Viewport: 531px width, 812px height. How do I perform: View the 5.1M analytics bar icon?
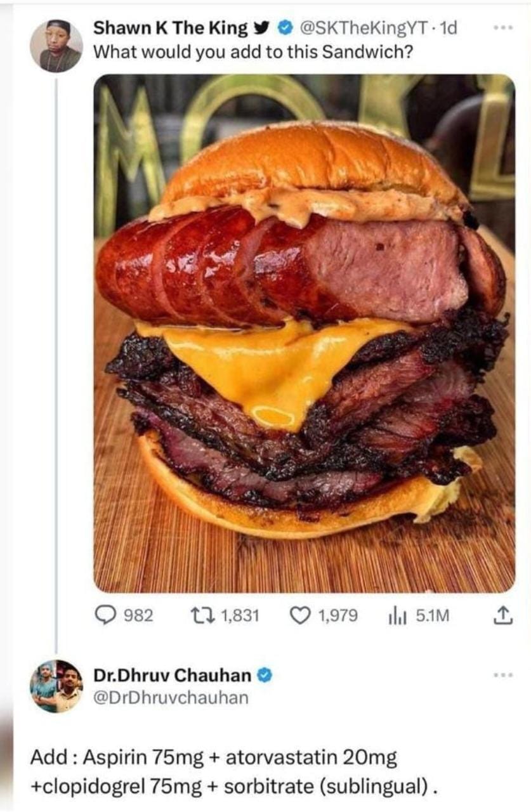tap(397, 615)
